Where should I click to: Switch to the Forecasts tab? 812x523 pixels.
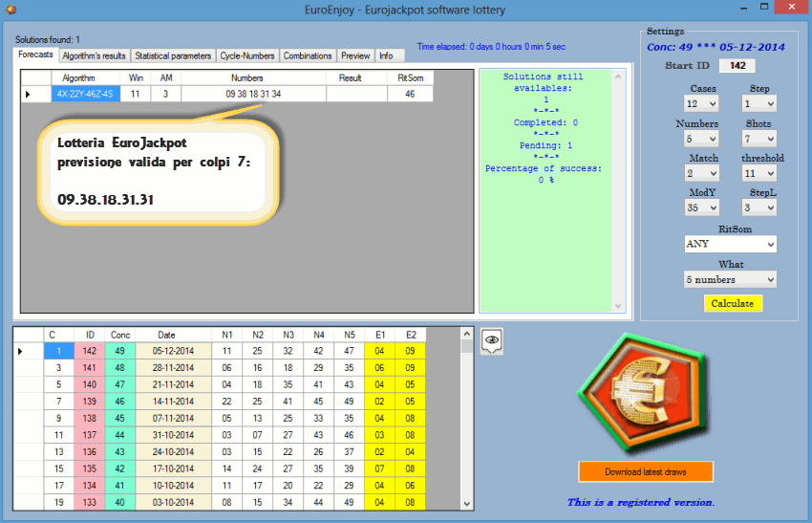click(35, 54)
